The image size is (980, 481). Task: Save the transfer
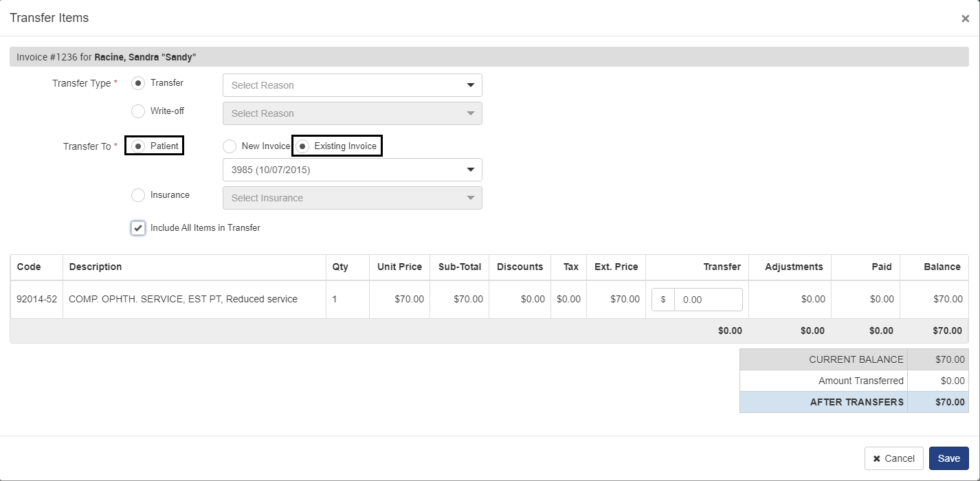948,458
